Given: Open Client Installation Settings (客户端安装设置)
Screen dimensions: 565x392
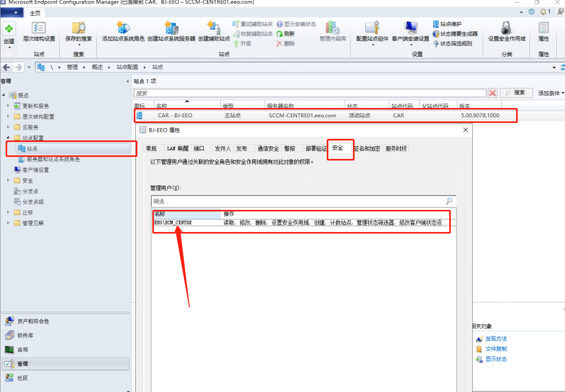Looking at the screenshot, I should tap(411, 33).
